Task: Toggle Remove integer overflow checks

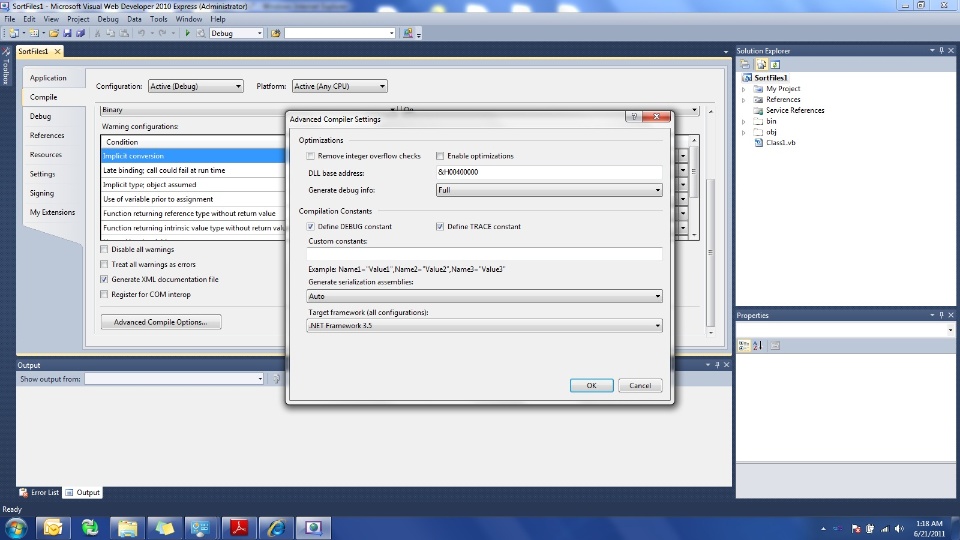Action: point(310,156)
